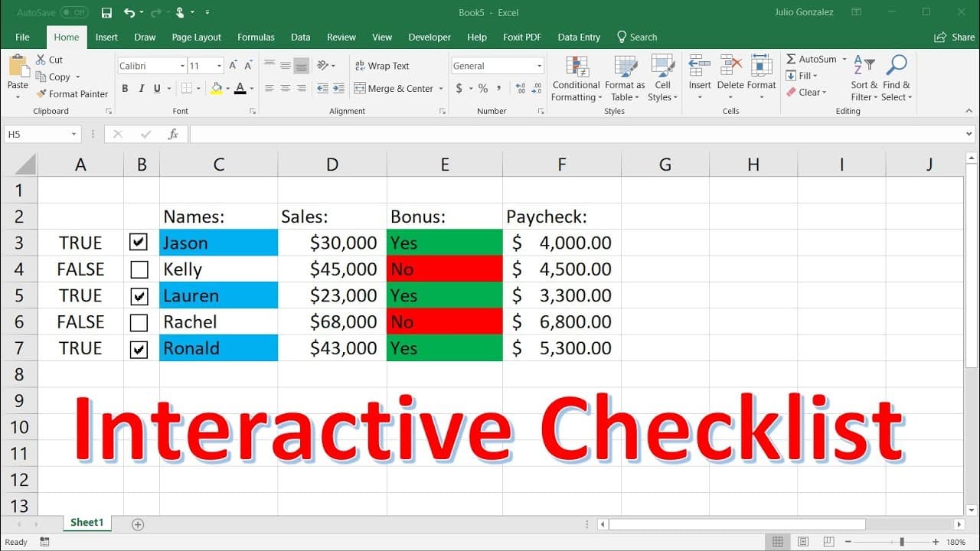
Task: Open the Data Entry tab
Action: coord(579,37)
